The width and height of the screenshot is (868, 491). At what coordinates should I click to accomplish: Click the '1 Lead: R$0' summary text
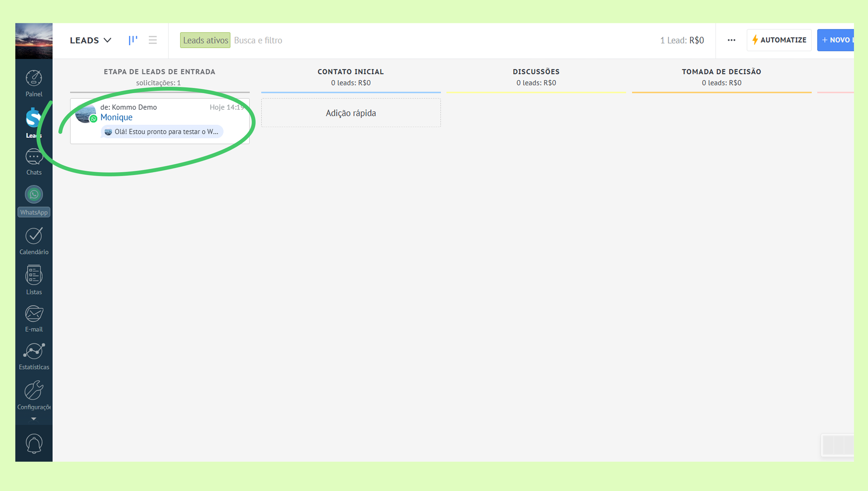(x=682, y=40)
